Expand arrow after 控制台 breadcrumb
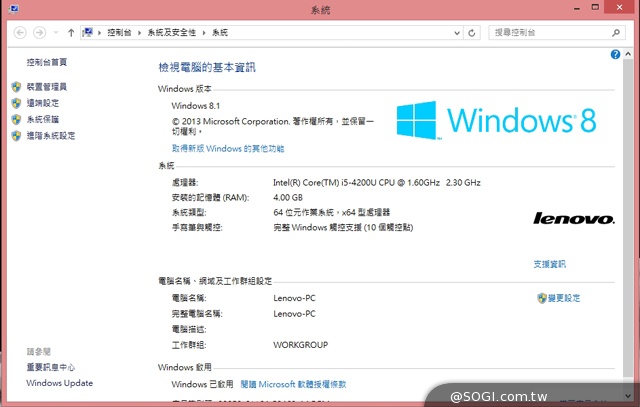640x407 pixels. [x=139, y=33]
